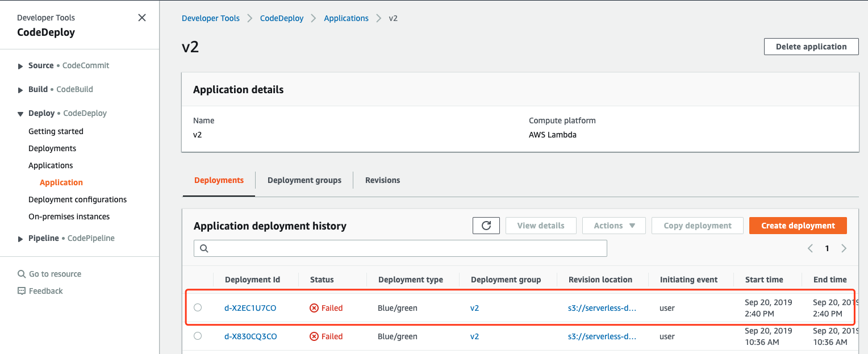868x354 pixels.
Task: Click the Copy deployment button
Action: click(x=698, y=226)
